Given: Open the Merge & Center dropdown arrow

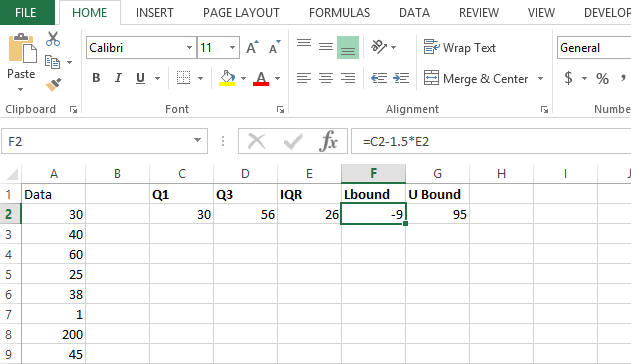Looking at the screenshot, I should tap(540, 78).
